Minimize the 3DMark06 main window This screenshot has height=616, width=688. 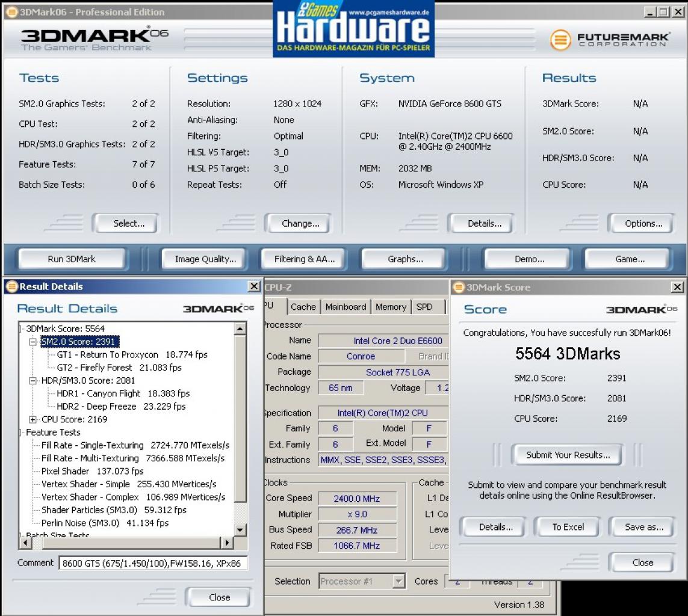coord(650,12)
